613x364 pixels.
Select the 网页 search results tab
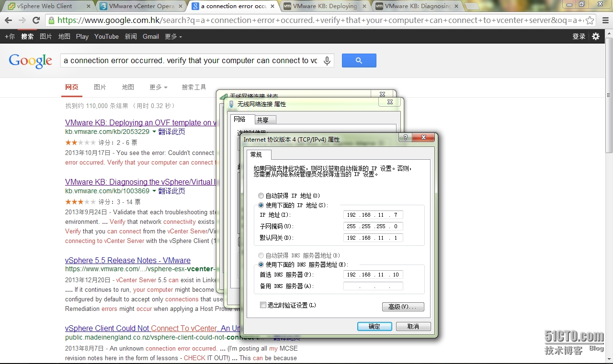72,87
